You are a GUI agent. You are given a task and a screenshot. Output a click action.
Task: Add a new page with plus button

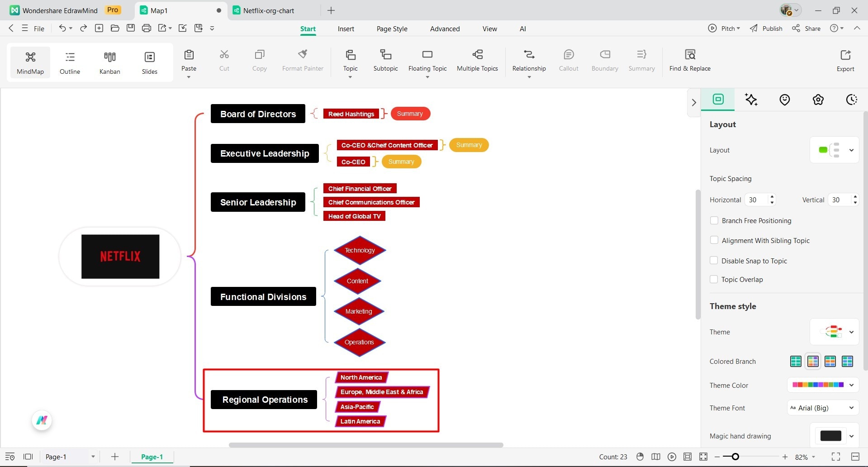click(115, 457)
